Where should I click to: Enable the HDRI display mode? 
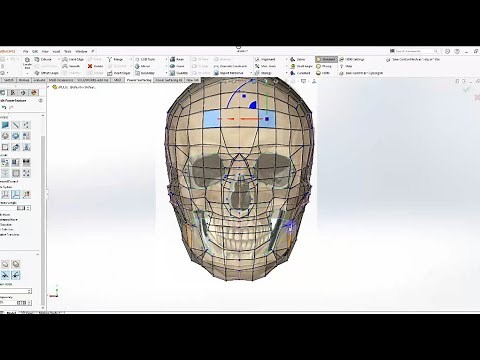tap(323, 73)
